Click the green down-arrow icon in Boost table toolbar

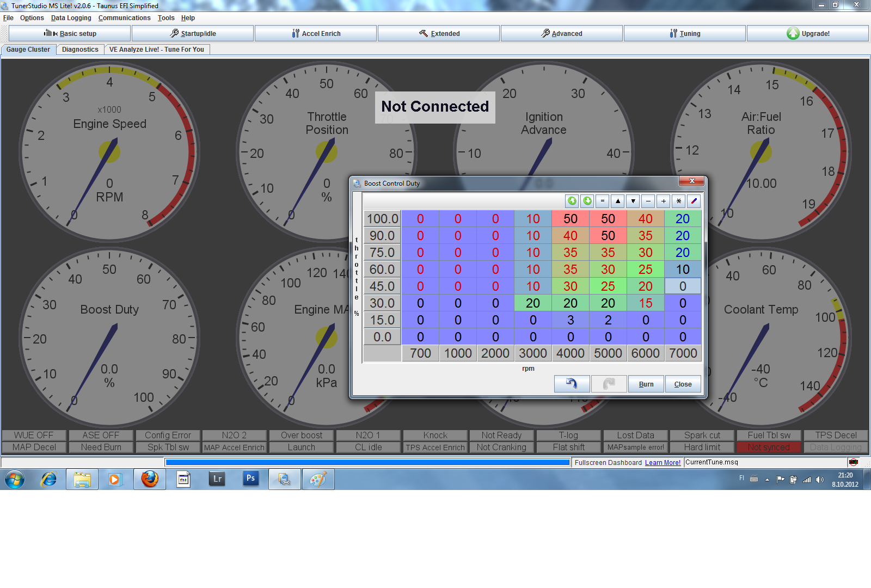[587, 201]
